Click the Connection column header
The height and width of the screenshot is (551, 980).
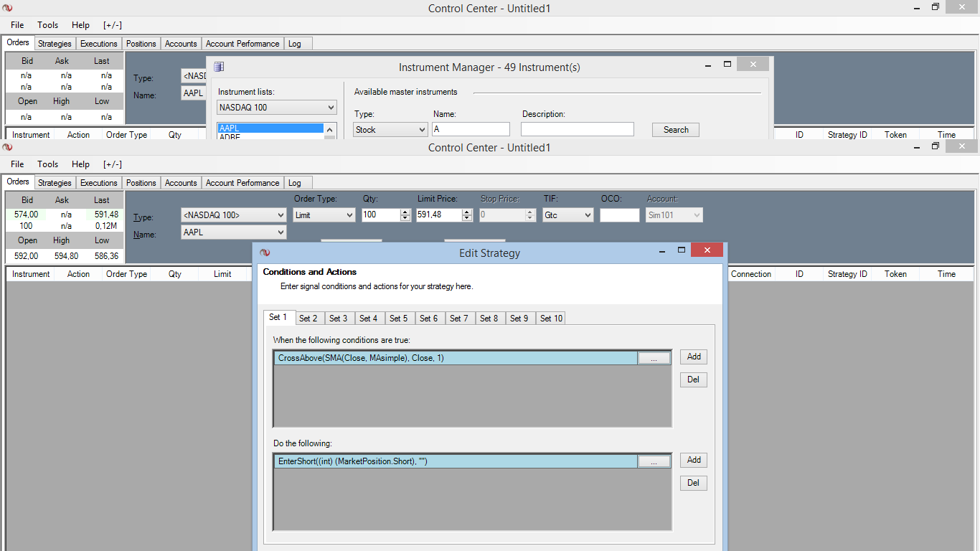coord(751,274)
